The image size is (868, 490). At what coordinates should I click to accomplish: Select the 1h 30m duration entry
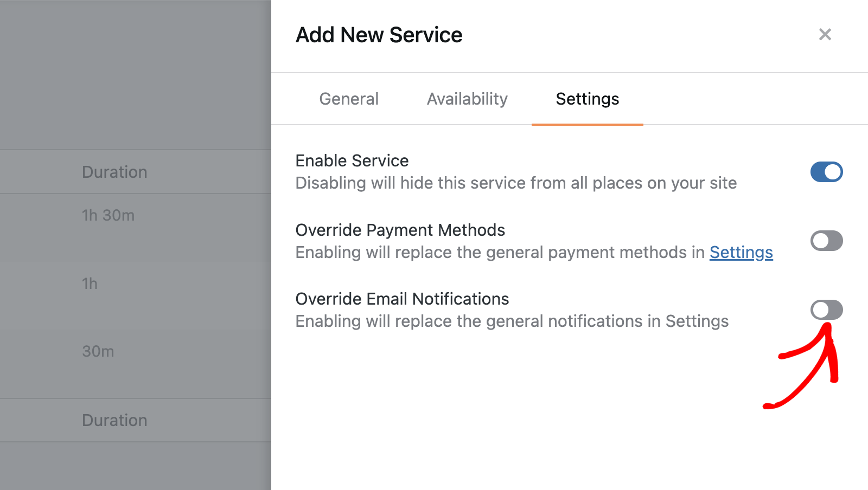[108, 215]
